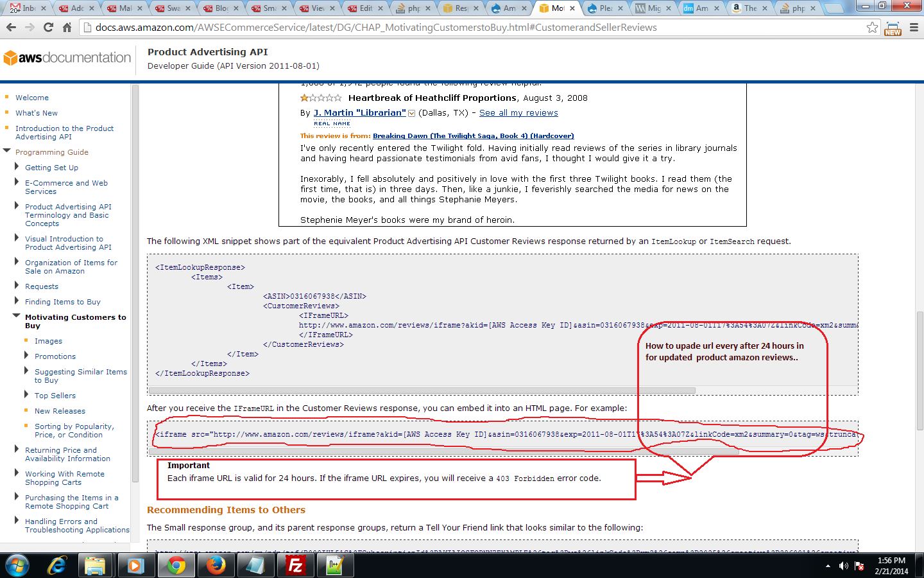Click the reviewer badge dropdown beside J. Martin
924x578 pixels.
[x=411, y=114]
